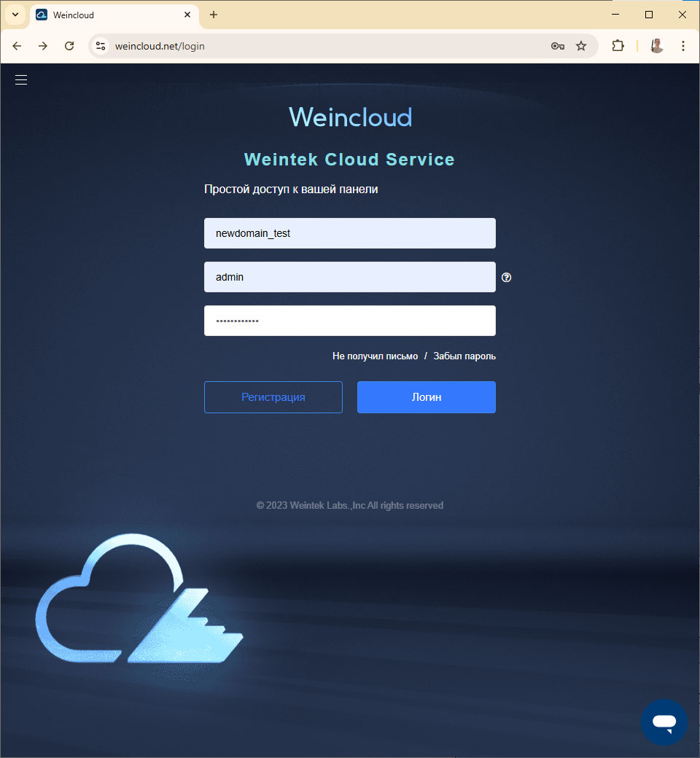Follow the Забыл пароль link

pos(464,356)
